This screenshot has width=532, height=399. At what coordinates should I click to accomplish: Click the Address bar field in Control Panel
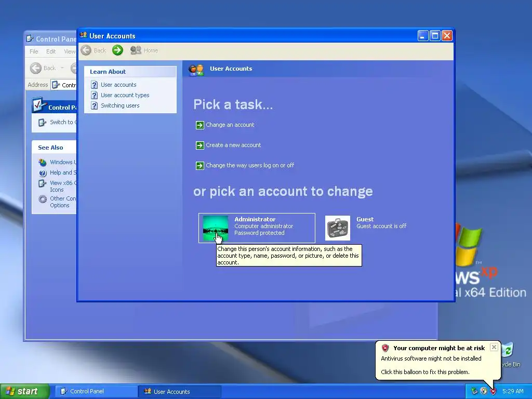click(x=64, y=85)
